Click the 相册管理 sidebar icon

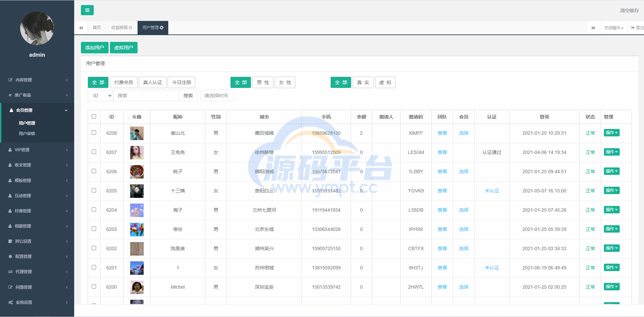[10, 226]
